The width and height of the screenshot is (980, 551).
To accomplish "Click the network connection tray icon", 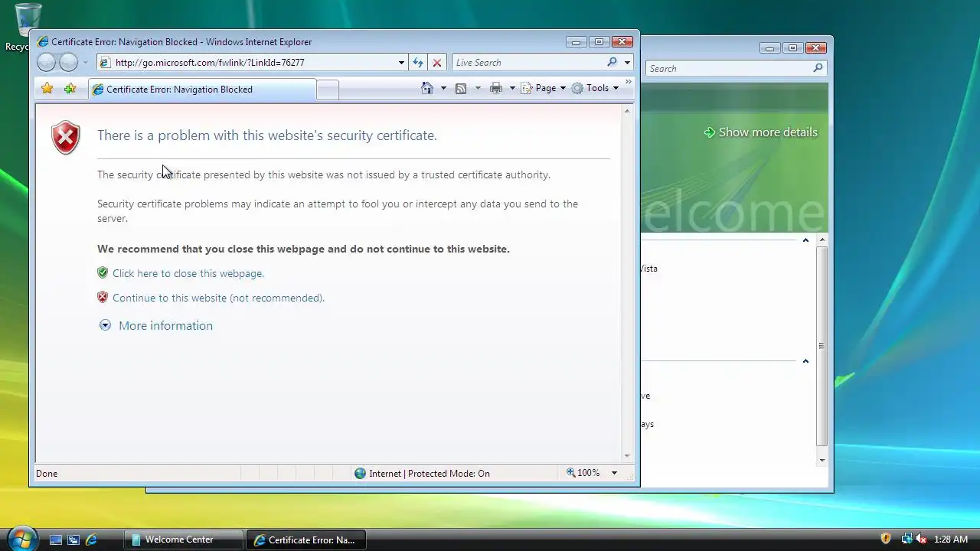I will coord(906,539).
